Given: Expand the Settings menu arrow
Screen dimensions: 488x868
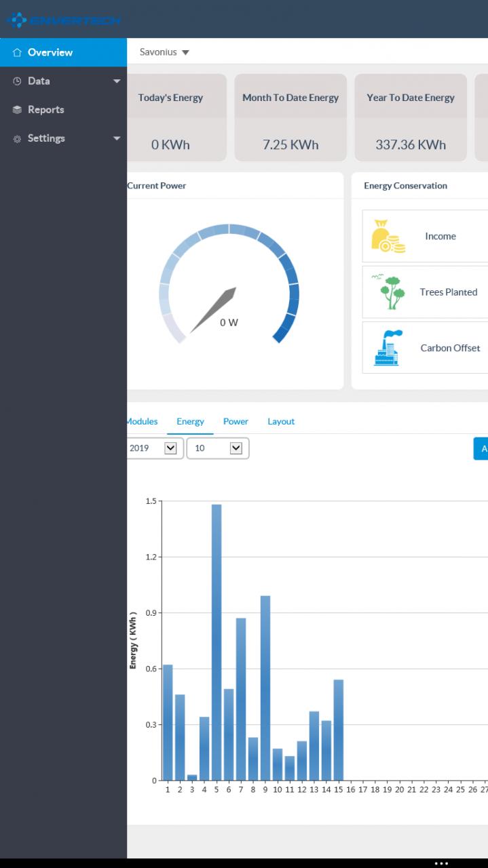Looking at the screenshot, I should (x=117, y=138).
